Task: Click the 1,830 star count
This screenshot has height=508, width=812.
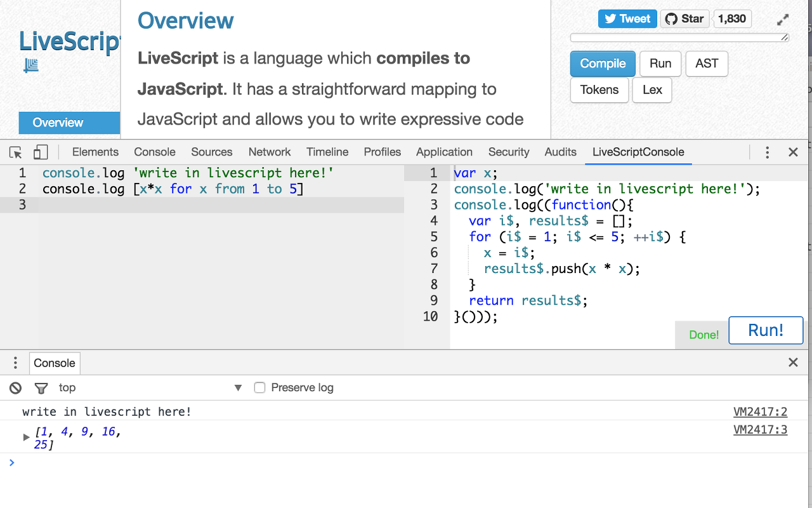Action: 732,19
